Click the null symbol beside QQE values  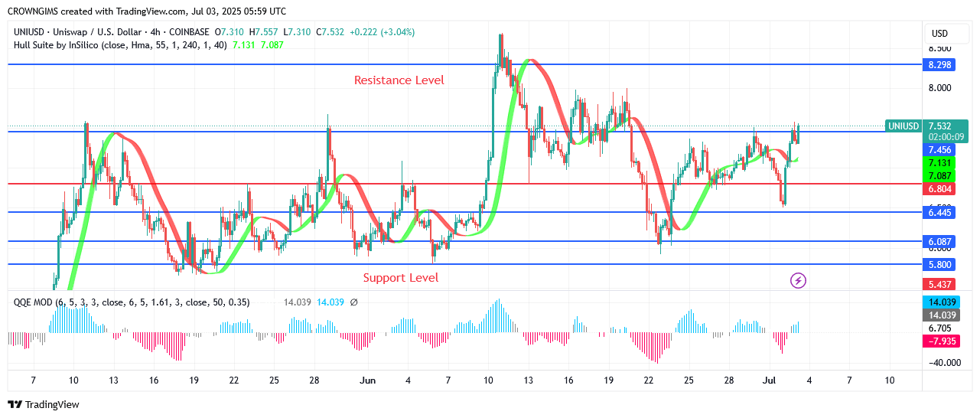tap(354, 302)
